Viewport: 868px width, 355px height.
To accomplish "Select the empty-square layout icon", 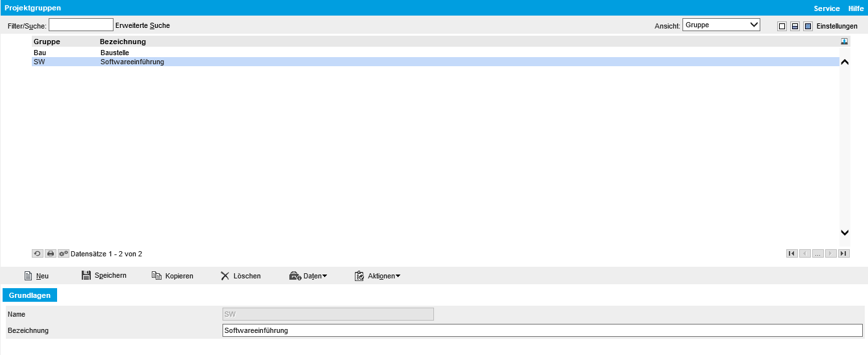I will (x=782, y=26).
